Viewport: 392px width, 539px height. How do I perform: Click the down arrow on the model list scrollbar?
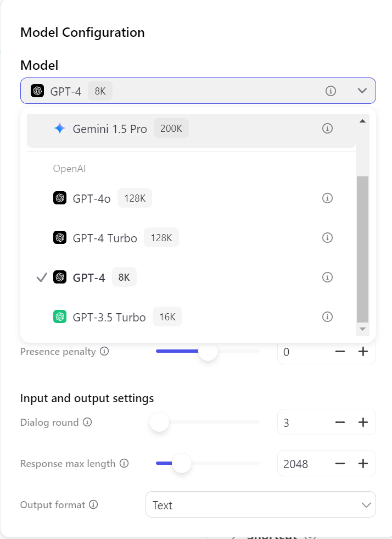coord(362,329)
